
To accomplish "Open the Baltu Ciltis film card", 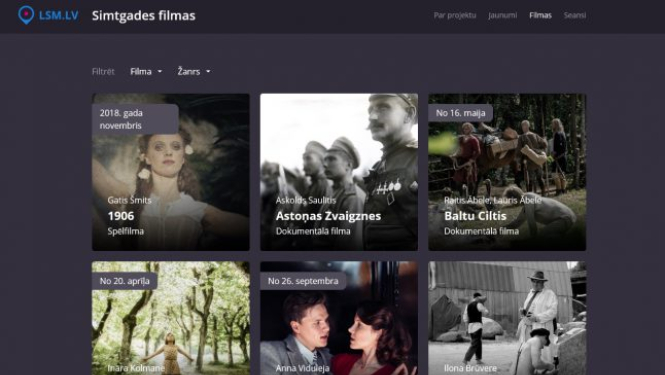I will pyautogui.click(x=507, y=172).
